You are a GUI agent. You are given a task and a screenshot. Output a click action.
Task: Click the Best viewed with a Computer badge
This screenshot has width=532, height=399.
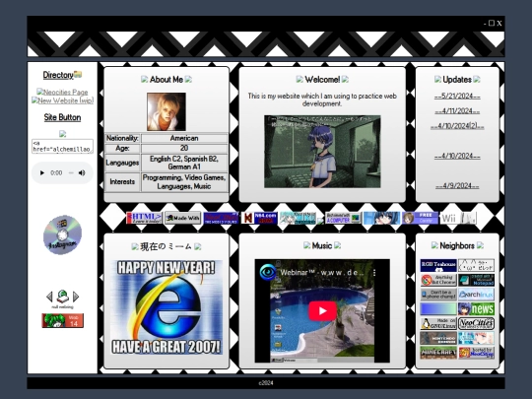pos(343,218)
